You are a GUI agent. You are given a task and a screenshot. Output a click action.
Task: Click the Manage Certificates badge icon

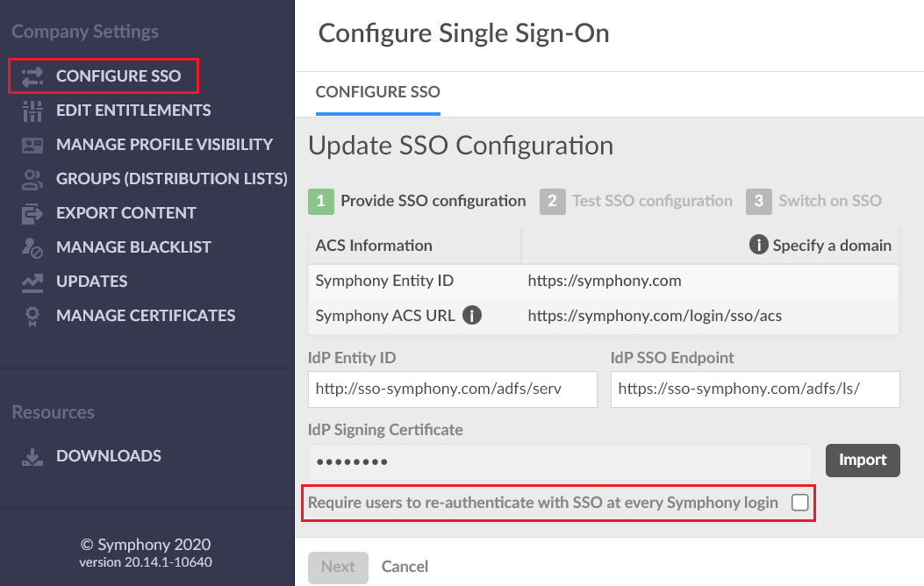pyautogui.click(x=32, y=316)
